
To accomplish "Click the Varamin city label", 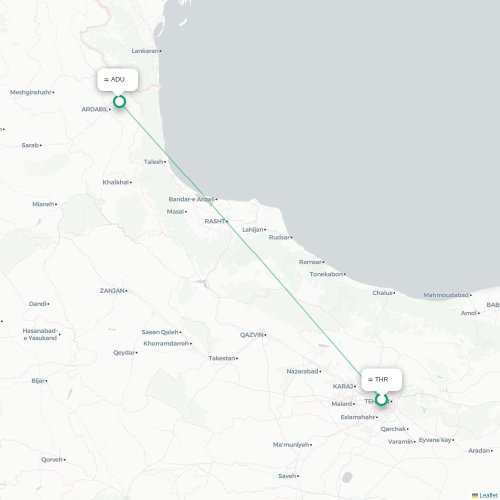I will tap(401, 441).
